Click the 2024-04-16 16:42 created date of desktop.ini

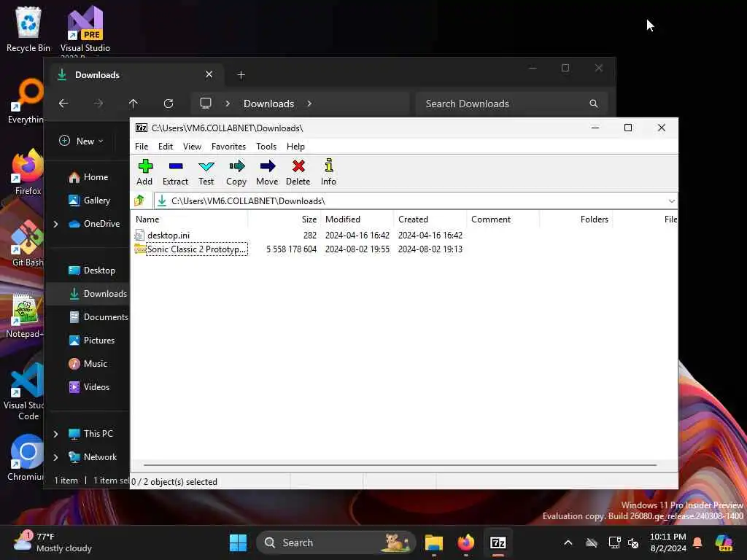(x=430, y=236)
